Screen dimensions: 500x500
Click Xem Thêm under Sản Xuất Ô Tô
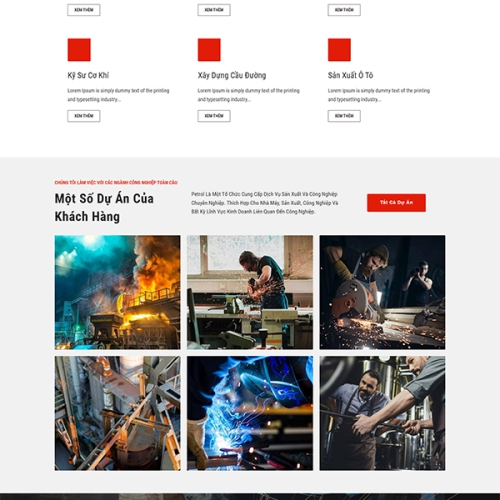344,116
